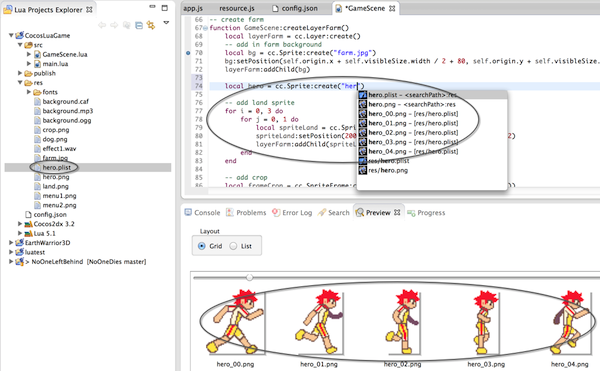Select hero_02.png autocomplete suggestion

tap(413, 133)
